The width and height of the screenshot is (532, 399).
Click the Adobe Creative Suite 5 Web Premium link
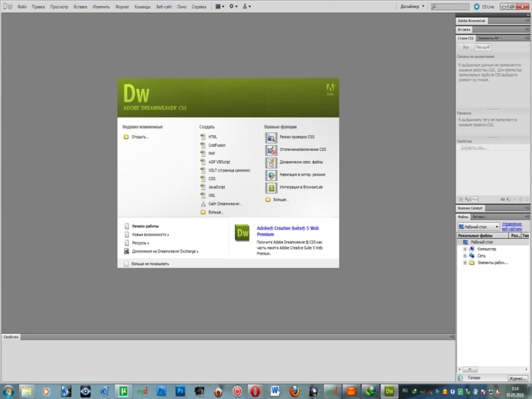coord(288,231)
